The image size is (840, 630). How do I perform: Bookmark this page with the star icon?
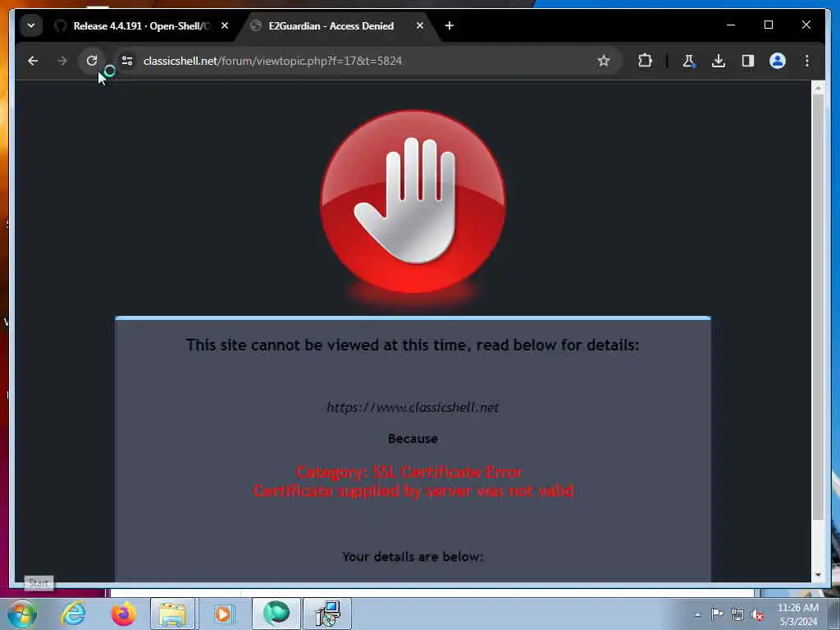604,61
